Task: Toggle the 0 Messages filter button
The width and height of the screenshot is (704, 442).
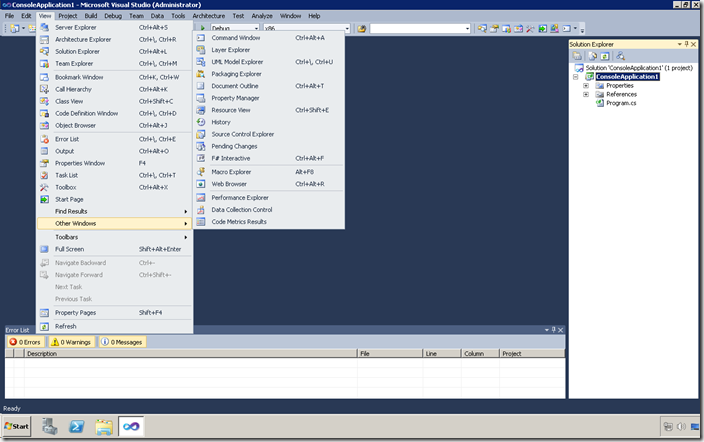Action: click(121, 342)
